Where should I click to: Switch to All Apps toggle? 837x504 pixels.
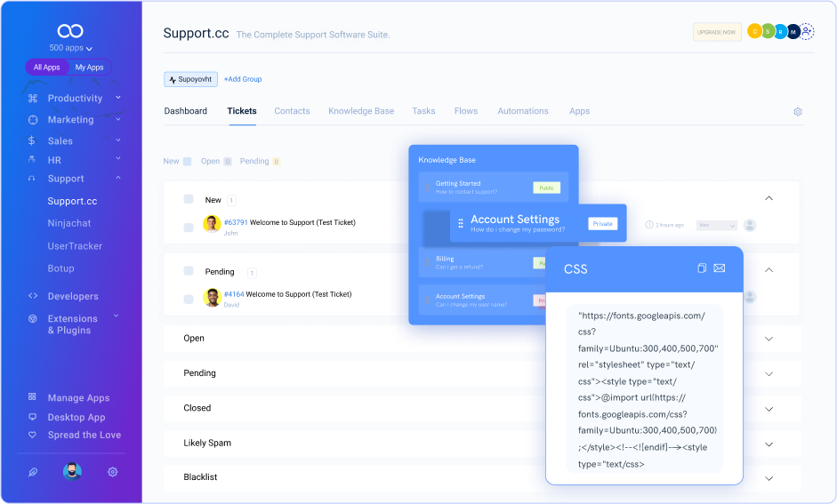tap(47, 68)
